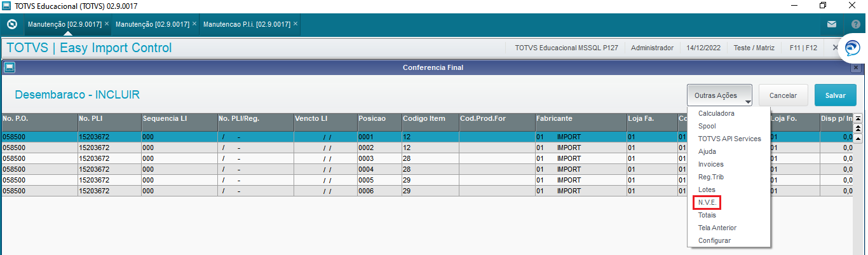This screenshot has width=868, height=255.
Task: Choose Tela Anterior menu entry
Action: click(729, 228)
